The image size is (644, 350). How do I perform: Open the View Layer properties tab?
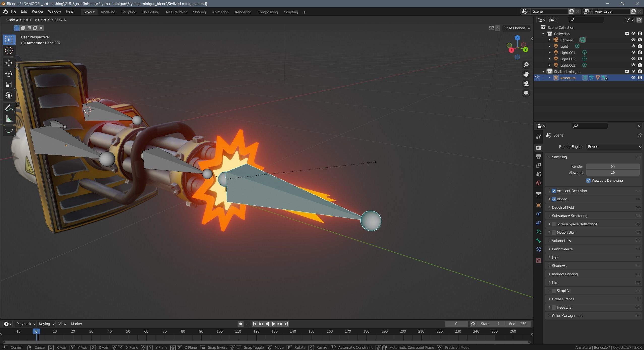539,166
